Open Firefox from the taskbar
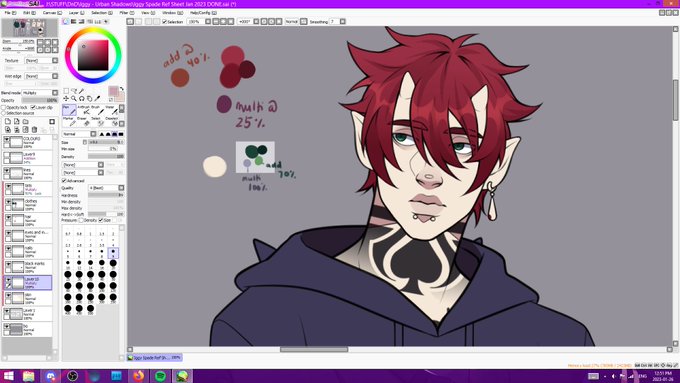 pos(138,376)
